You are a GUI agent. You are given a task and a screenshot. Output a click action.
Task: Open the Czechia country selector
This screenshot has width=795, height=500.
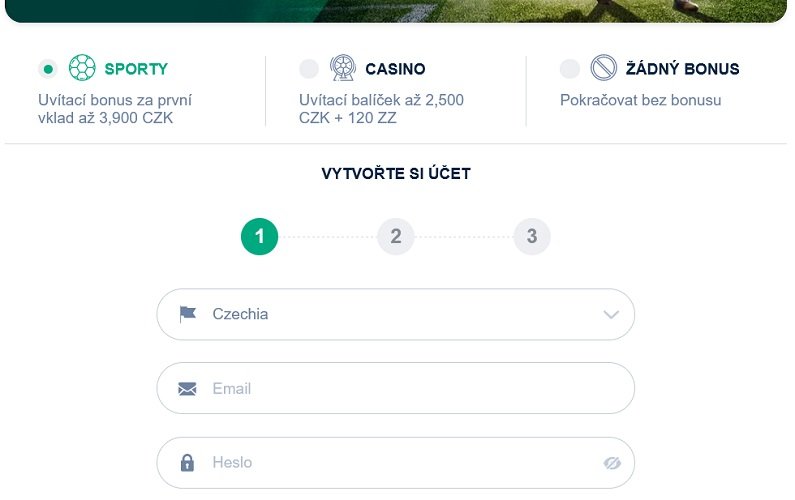[395, 314]
